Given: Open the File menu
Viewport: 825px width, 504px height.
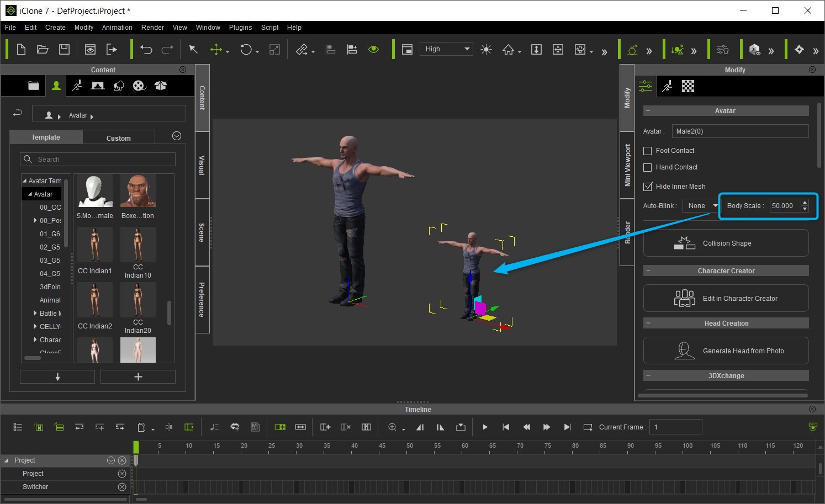Looking at the screenshot, I should point(10,28).
